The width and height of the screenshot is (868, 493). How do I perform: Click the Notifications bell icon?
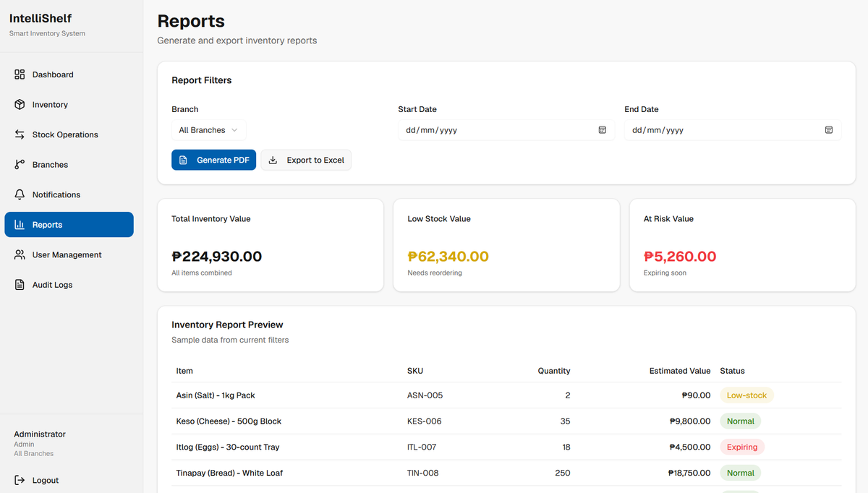(20, 194)
